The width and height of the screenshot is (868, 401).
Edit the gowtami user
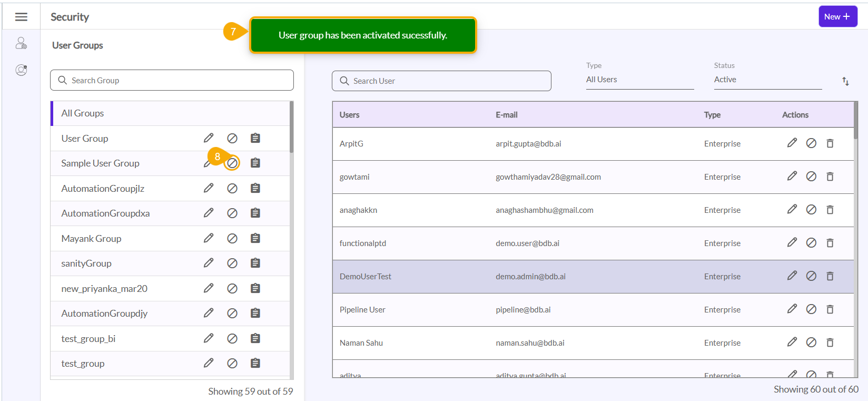(x=792, y=176)
